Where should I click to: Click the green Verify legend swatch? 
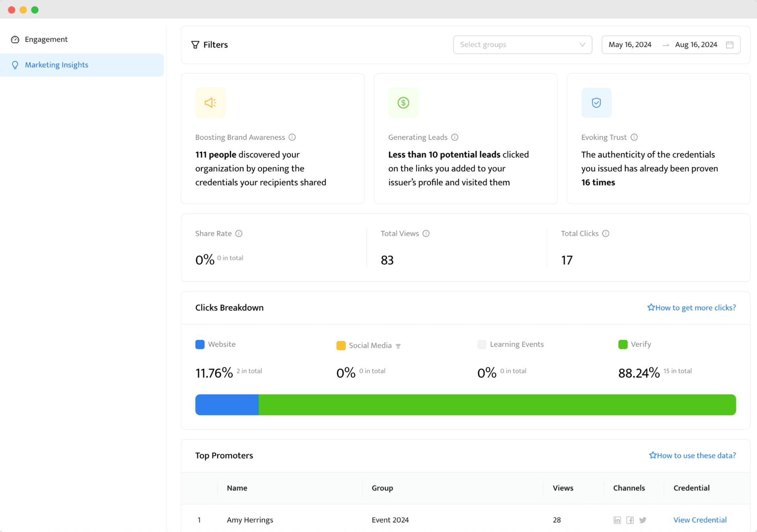(623, 344)
